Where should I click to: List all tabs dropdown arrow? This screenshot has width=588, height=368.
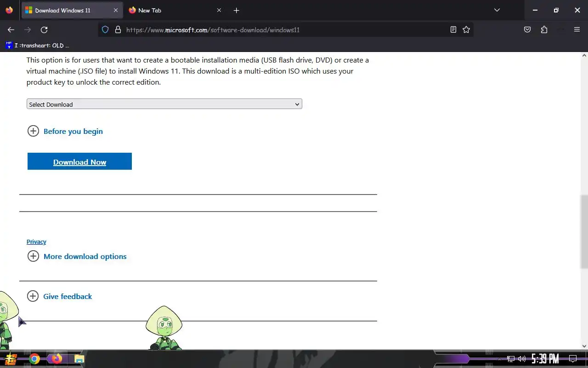[x=497, y=10]
